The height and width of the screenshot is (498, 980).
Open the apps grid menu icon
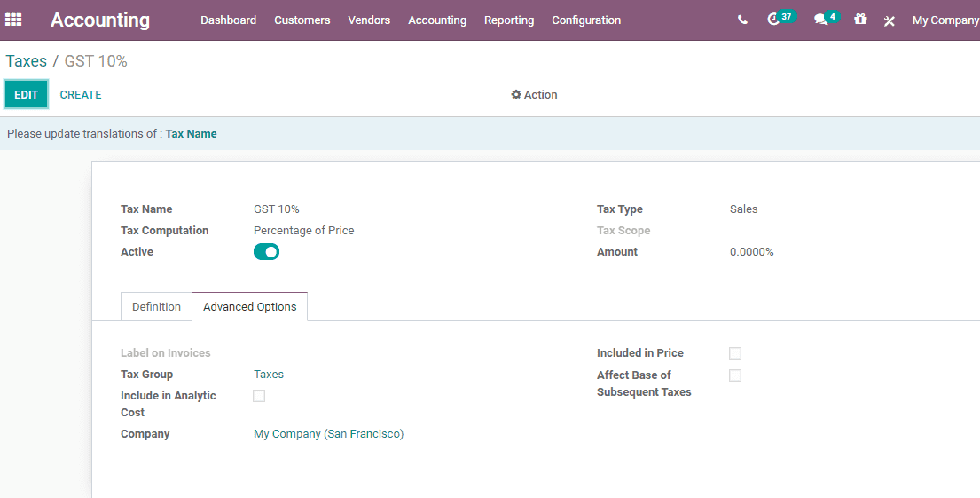[x=13, y=20]
